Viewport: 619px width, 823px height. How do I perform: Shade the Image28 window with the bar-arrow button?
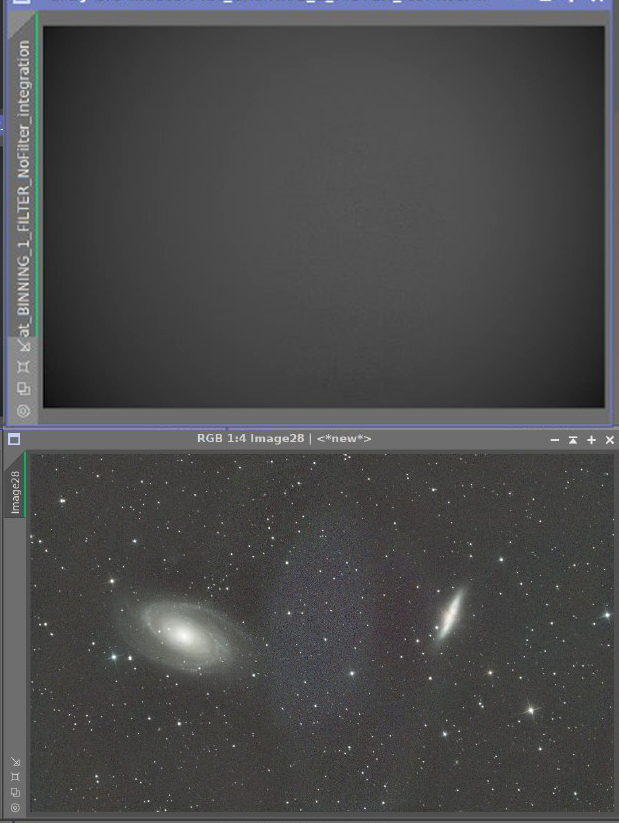coord(573,440)
